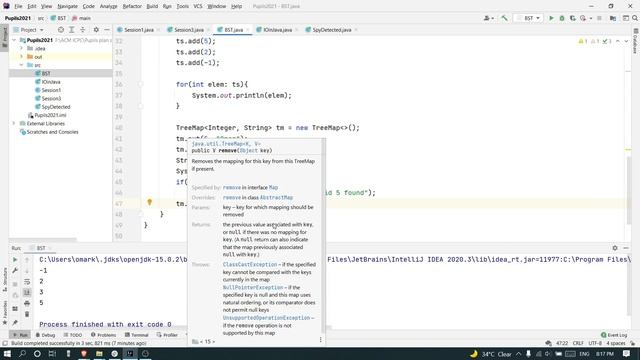640x360 pixels.
Task: Open Windows taskbar search
Action: pos(22,353)
